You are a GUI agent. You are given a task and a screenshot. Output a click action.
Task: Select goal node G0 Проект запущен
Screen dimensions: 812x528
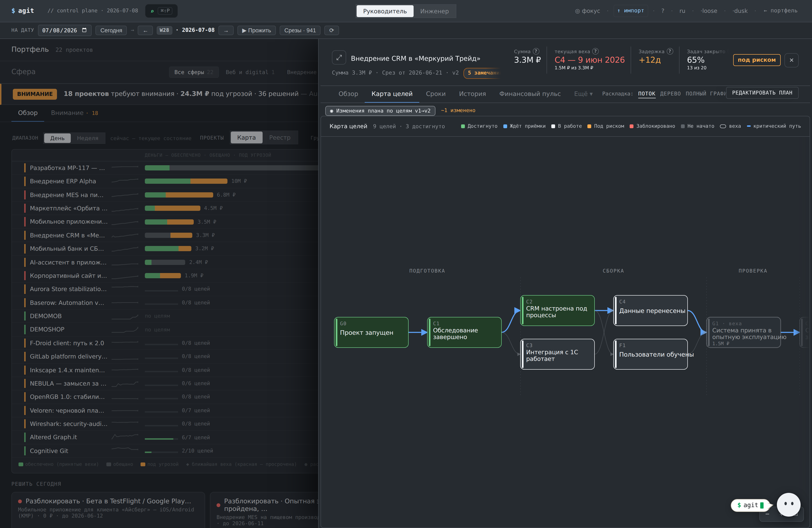point(371,332)
